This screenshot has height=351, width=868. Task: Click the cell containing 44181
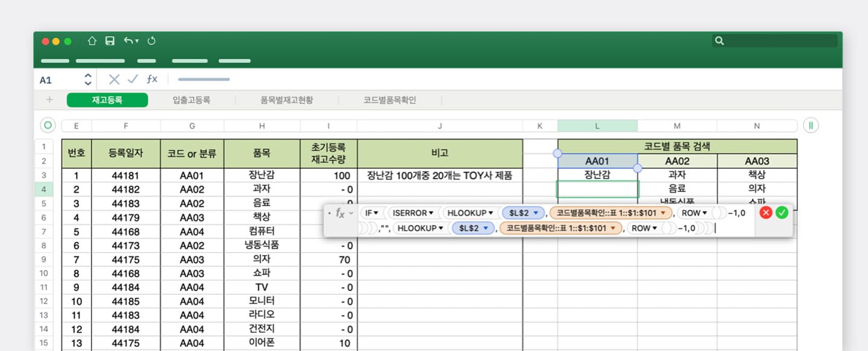click(126, 175)
